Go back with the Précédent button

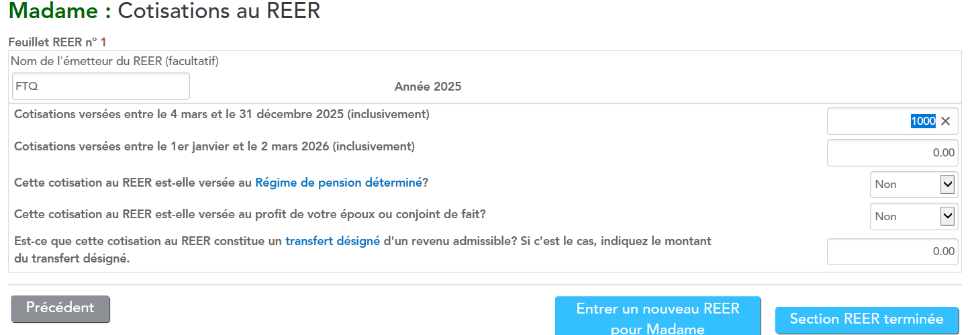[x=60, y=309]
